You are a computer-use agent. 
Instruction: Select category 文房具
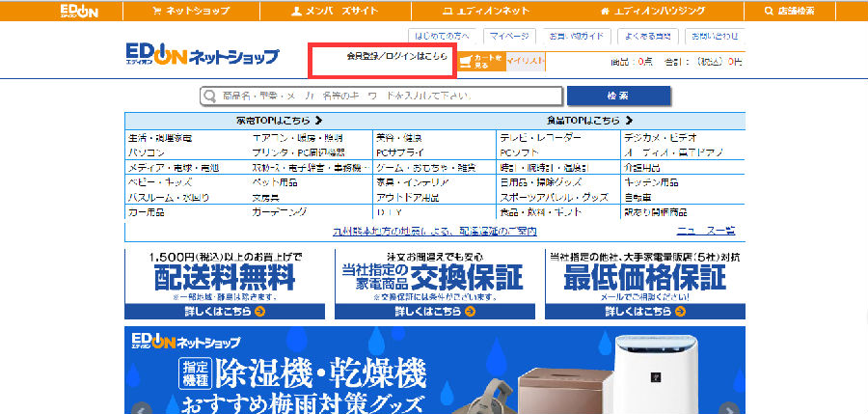(x=266, y=197)
